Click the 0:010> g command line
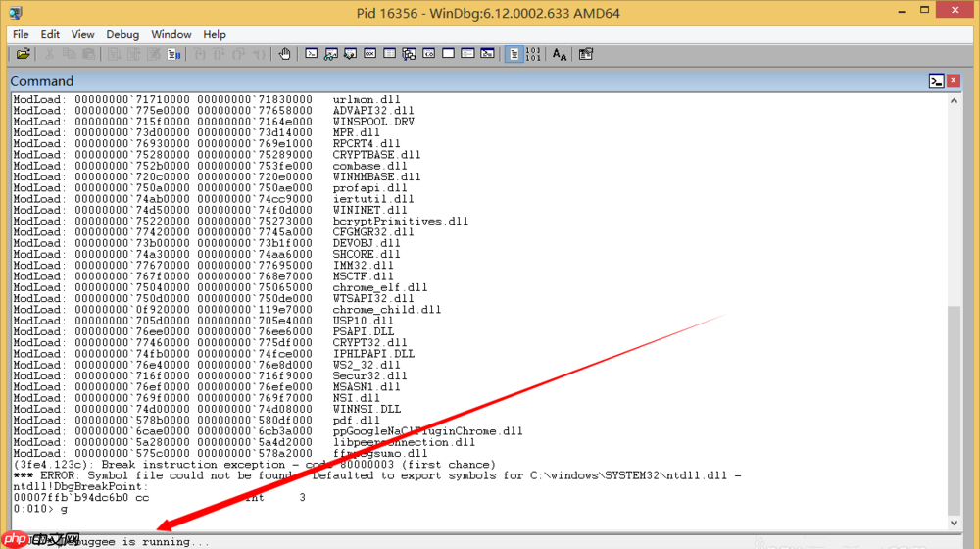This screenshot has height=549, width=980. point(40,509)
